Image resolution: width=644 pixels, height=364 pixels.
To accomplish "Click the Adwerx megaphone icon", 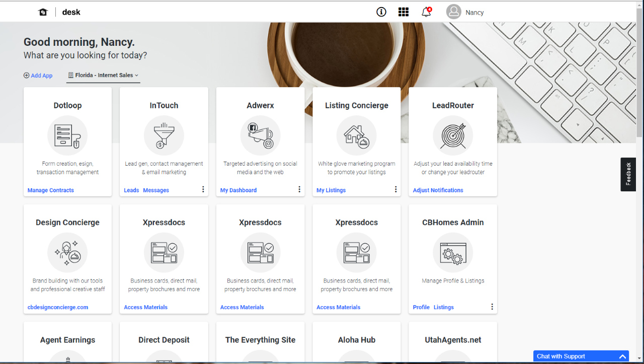I will tap(260, 135).
